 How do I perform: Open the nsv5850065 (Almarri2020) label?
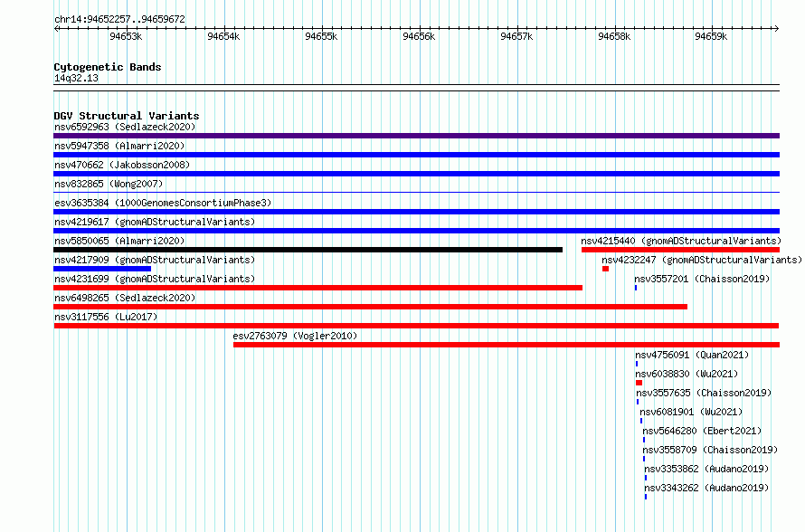pyautogui.click(x=119, y=241)
